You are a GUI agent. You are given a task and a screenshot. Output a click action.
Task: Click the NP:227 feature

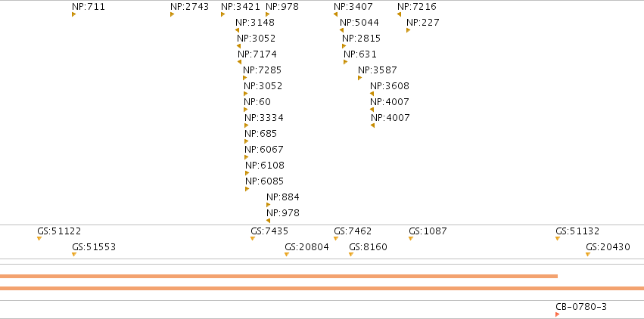click(423, 22)
